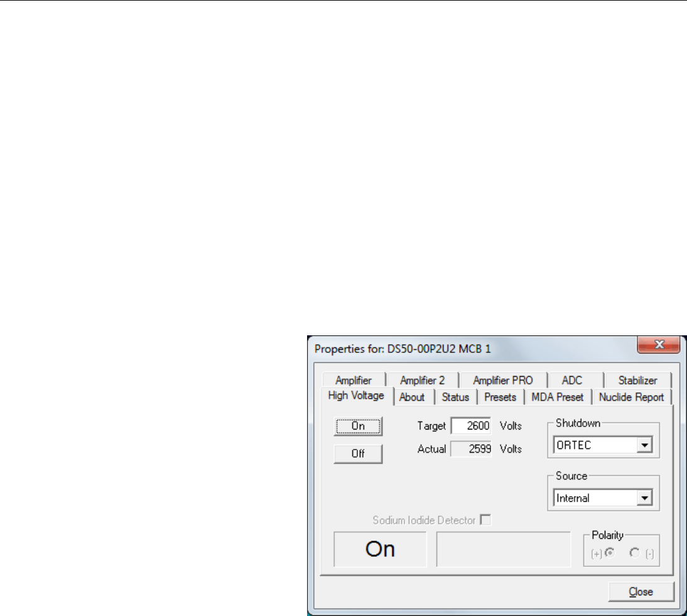
Task: Expand the Source Internal dropdown
Action: coord(644,498)
